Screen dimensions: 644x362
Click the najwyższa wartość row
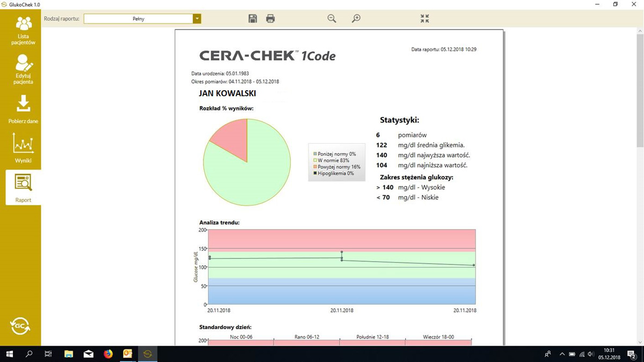423,155
